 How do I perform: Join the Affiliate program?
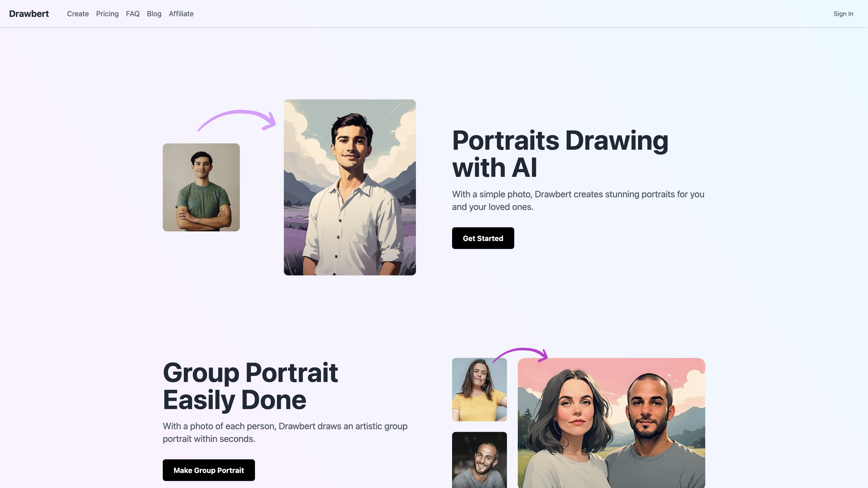pos(181,14)
